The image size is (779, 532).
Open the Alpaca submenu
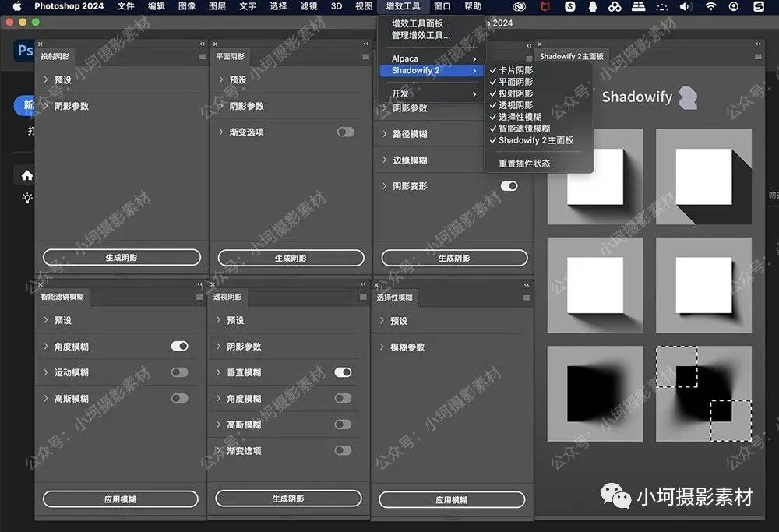click(x=432, y=58)
